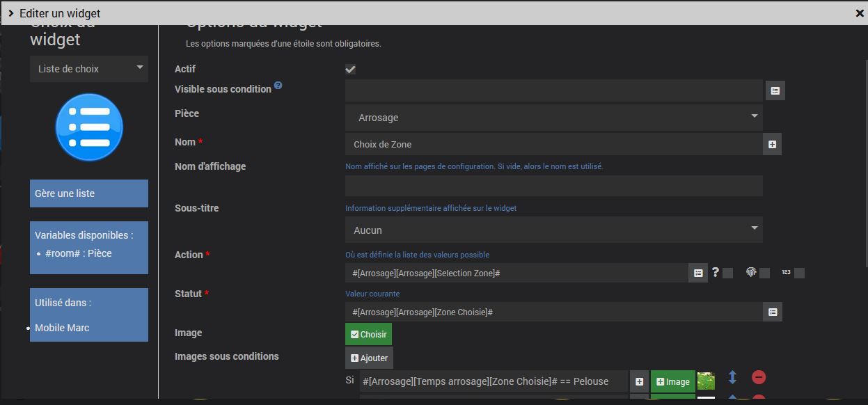Click the list icon beside Visible sous condition
868x405 pixels.
775,90
